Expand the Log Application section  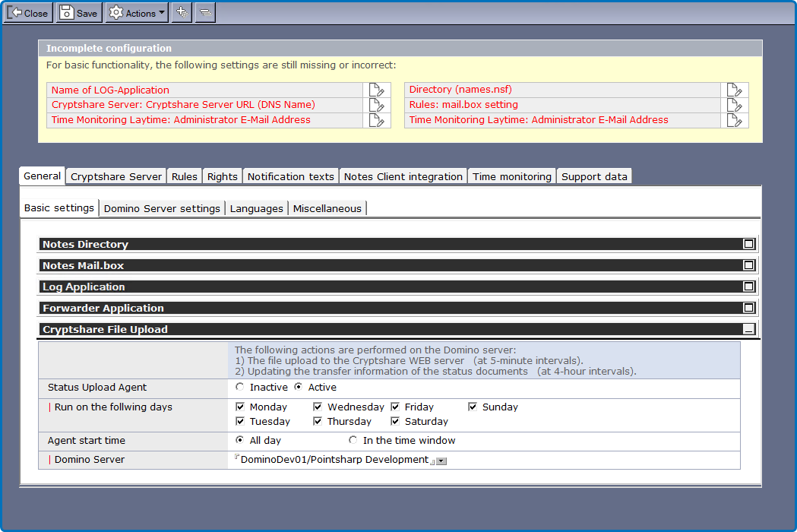point(748,287)
